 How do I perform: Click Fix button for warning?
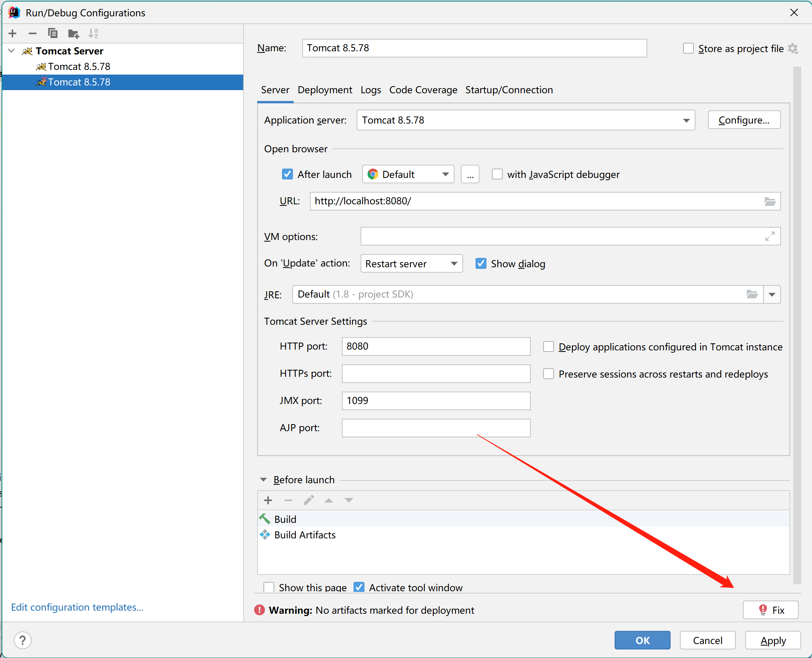click(x=771, y=610)
